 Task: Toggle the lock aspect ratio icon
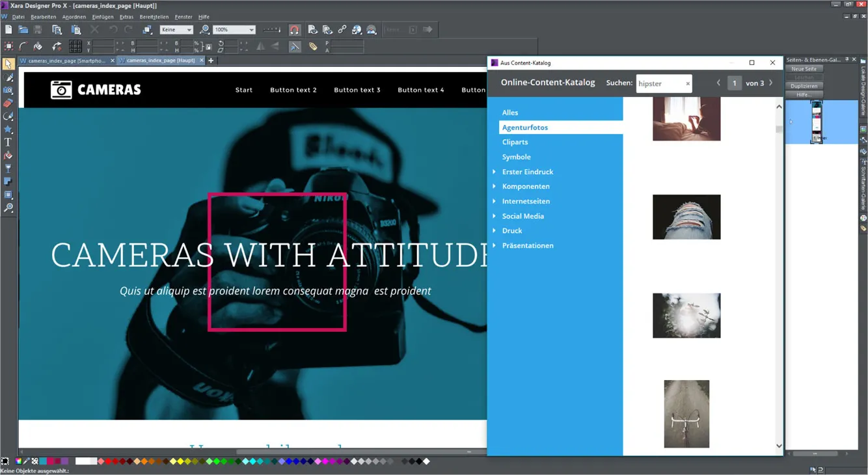tap(208, 46)
